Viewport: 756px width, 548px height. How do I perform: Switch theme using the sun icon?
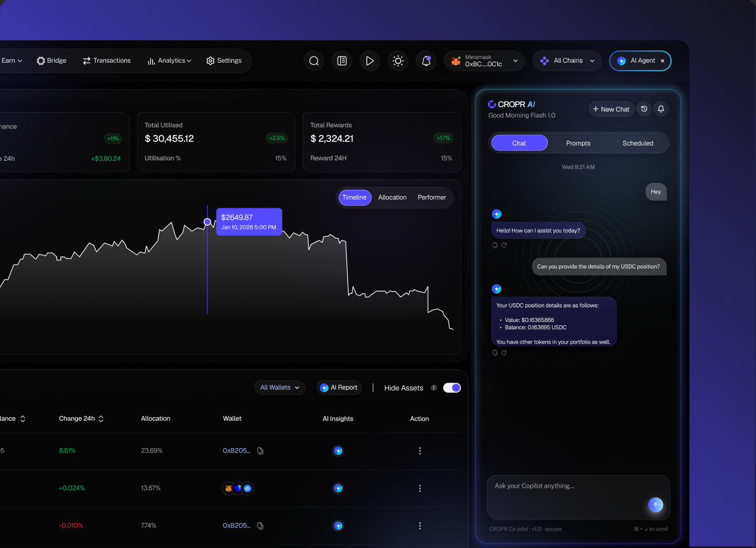398,61
